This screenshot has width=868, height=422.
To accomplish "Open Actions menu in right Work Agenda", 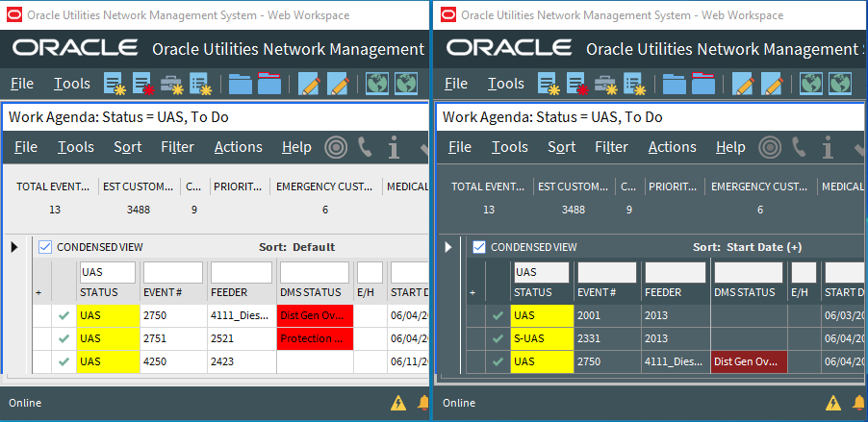I will [x=673, y=147].
